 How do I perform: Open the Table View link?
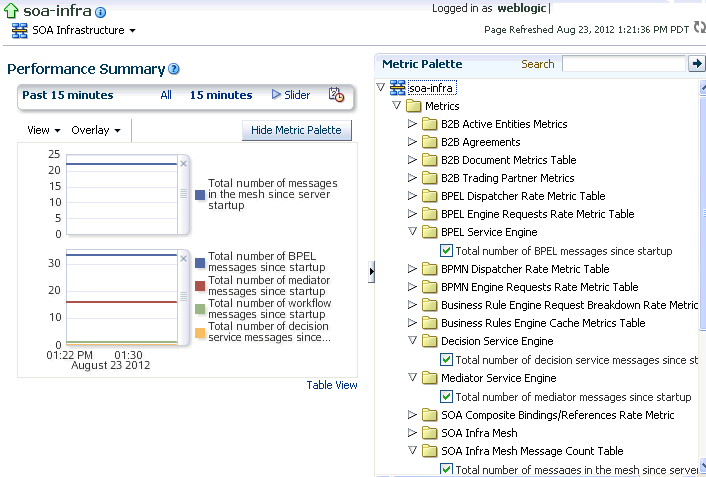point(332,385)
